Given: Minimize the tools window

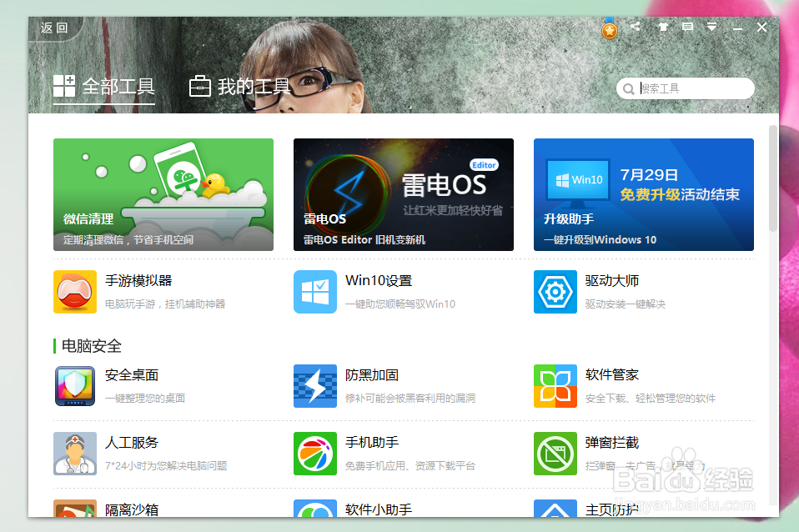Looking at the screenshot, I should [737, 28].
